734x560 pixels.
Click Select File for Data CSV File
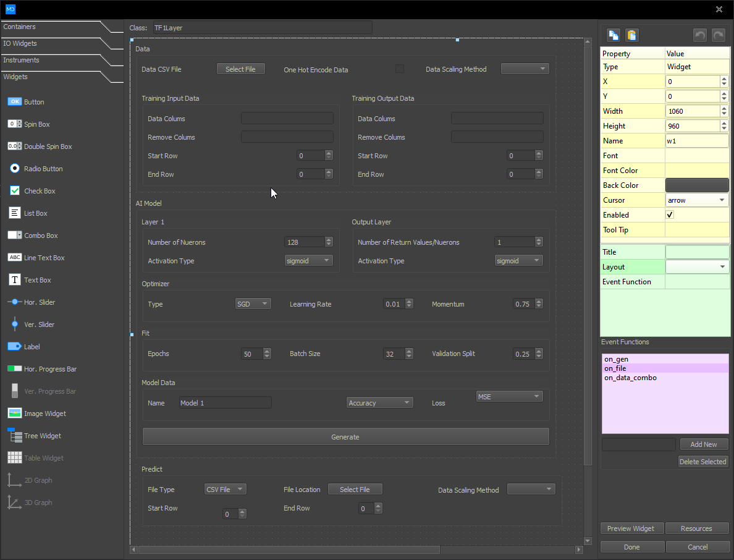click(x=240, y=69)
